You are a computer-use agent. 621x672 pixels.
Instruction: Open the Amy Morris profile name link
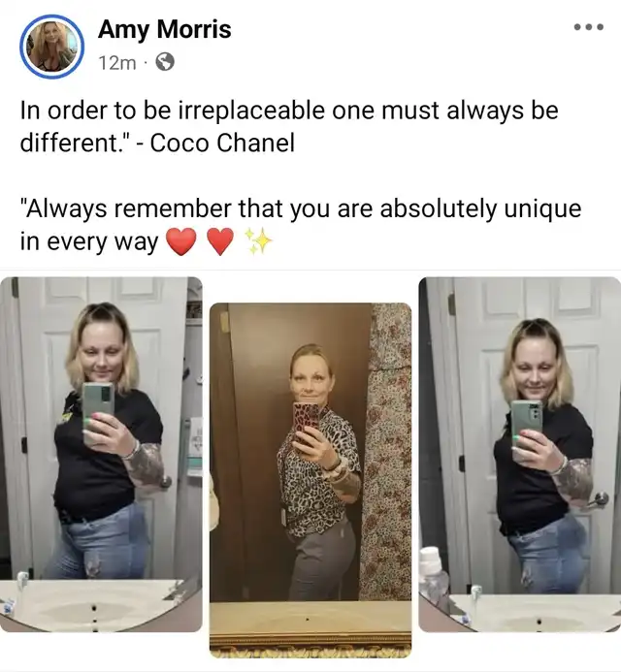coord(165,29)
